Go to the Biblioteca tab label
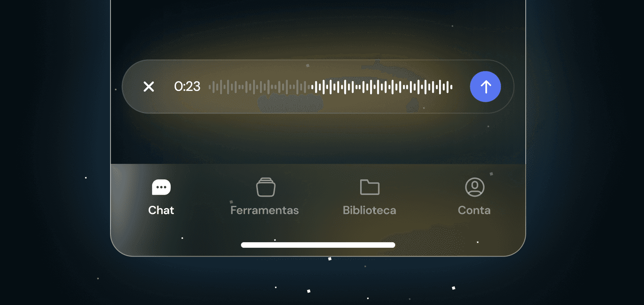 tap(370, 211)
